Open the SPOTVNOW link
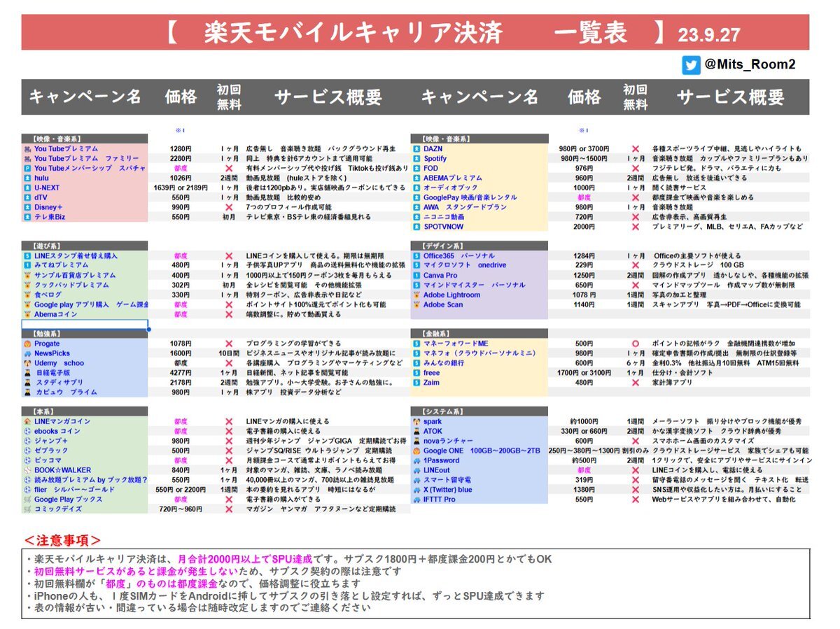The image size is (840, 629). coord(444,227)
